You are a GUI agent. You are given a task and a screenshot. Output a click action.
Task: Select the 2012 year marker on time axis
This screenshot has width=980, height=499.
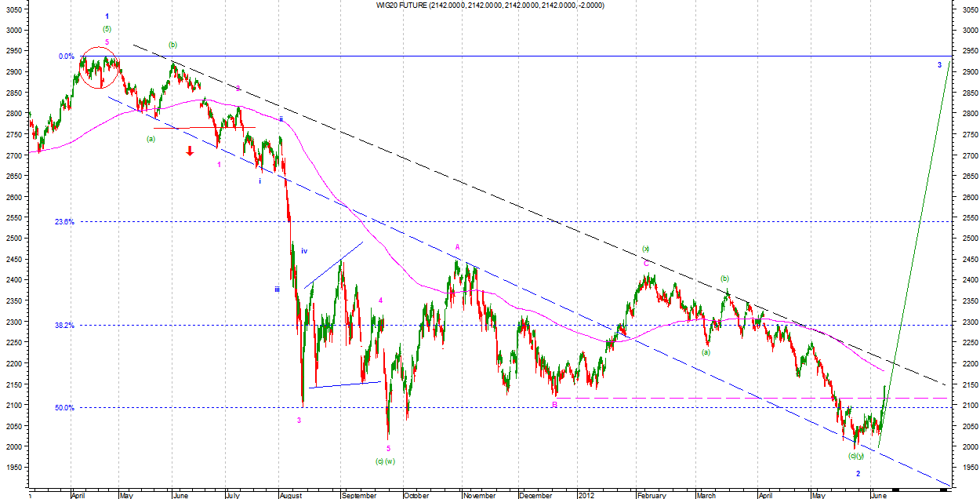[587, 495]
